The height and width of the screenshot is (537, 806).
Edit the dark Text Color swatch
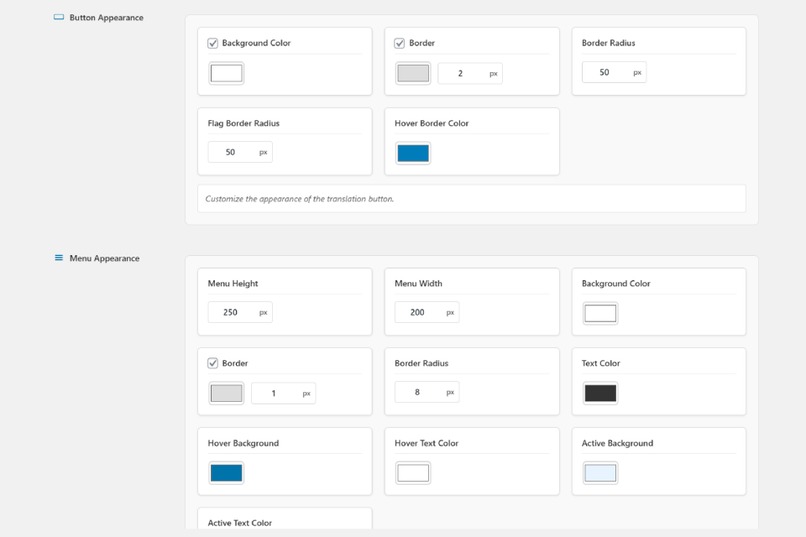(x=600, y=393)
